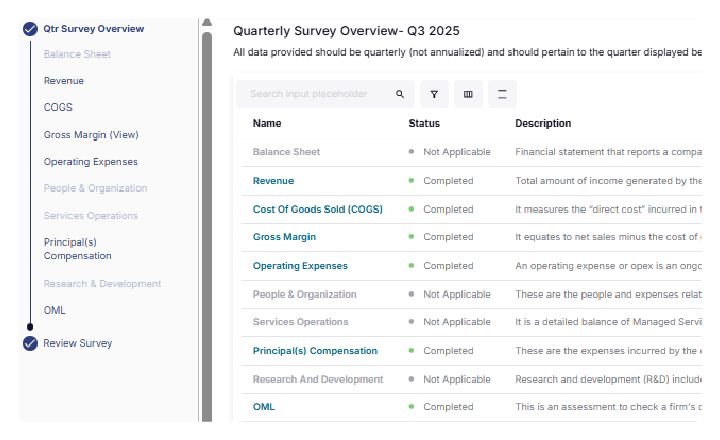Open Principal(s) Compensation table link
This screenshot has width=720, height=440.
point(315,351)
